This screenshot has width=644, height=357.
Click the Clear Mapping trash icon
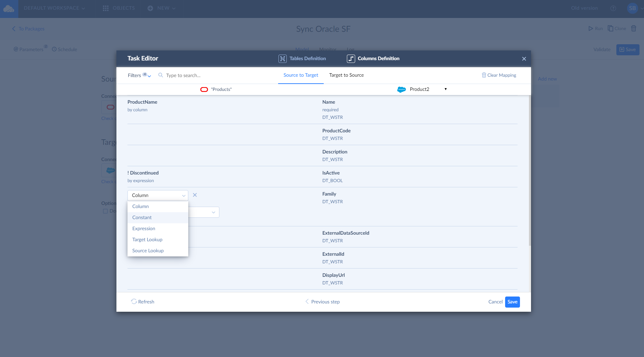coord(484,75)
